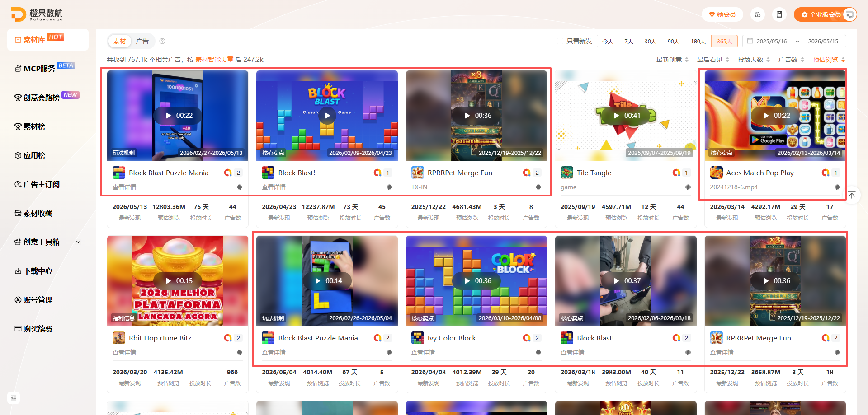Expand the 创意工具箱 chevron
The height and width of the screenshot is (415, 868).
pos(78,242)
